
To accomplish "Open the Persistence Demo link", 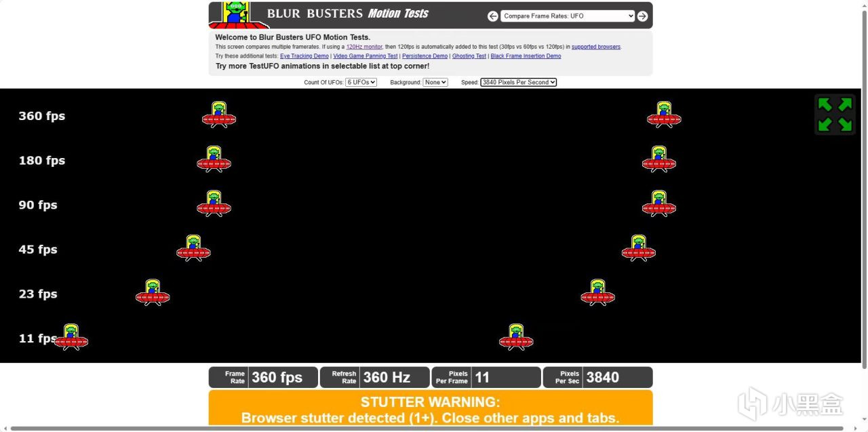I will pyautogui.click(x=425, y=56).
